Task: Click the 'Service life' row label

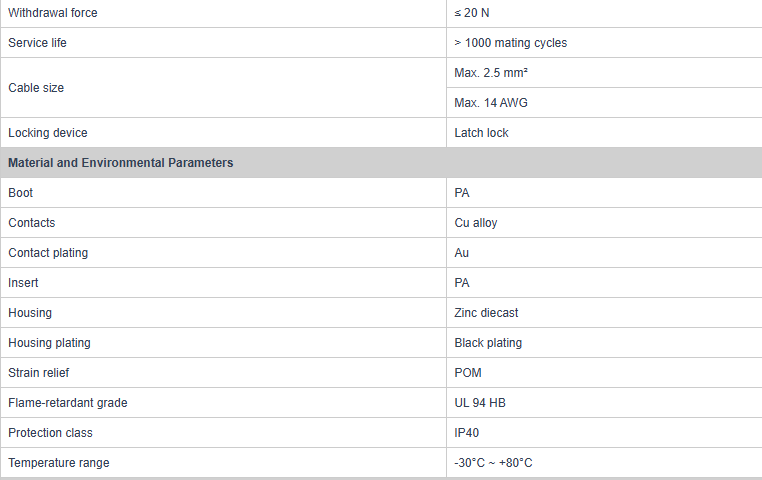Action: click(x=38, y=43)
